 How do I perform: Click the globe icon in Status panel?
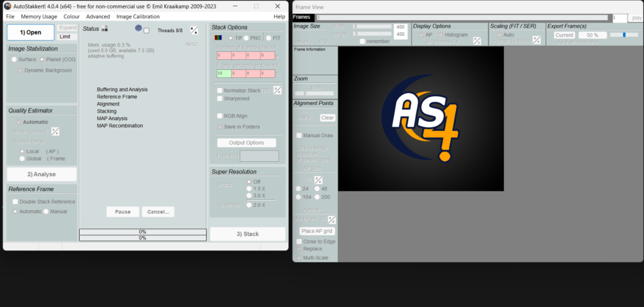click(x=138, y=29)
